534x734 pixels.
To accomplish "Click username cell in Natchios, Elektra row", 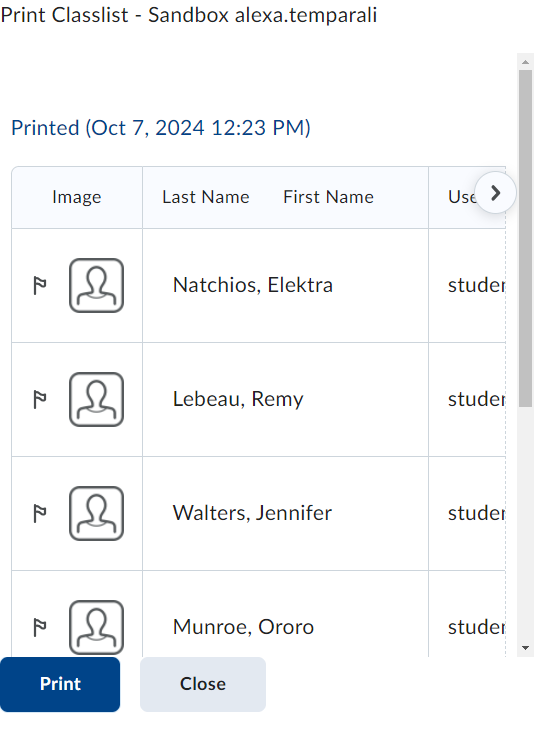I will 467,286.
